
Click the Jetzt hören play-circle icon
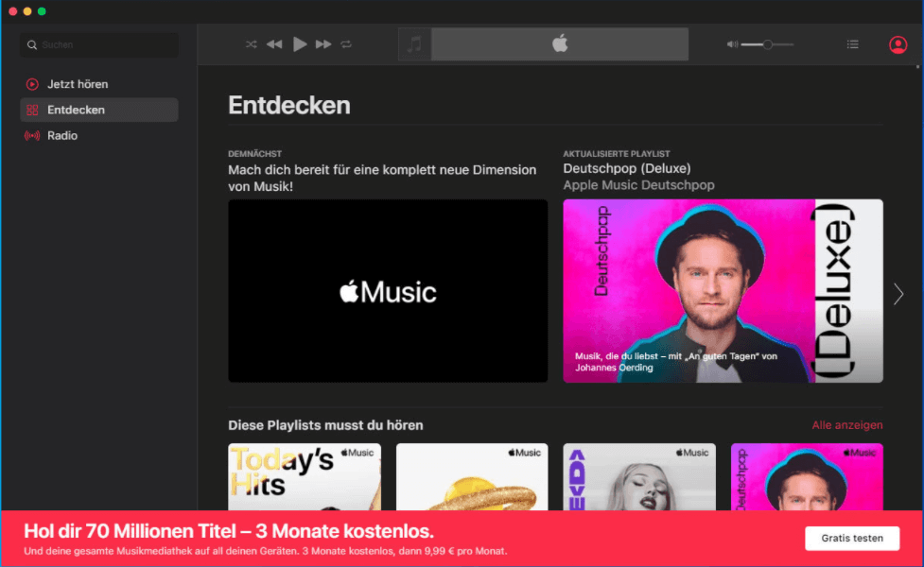click(32, 84)
